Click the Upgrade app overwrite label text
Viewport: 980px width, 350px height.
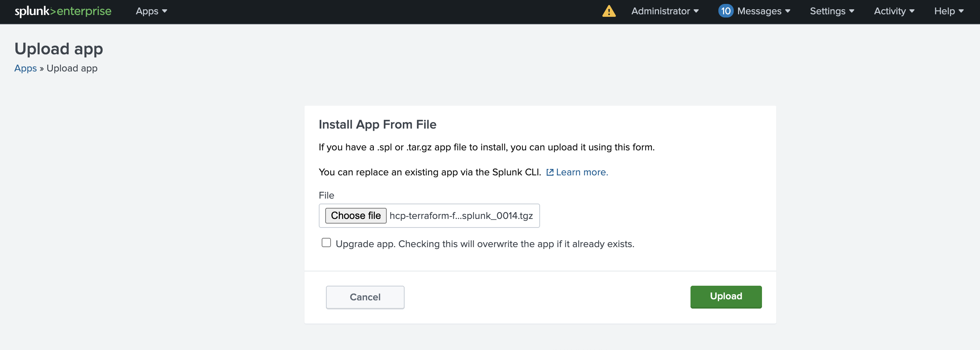pyautogui.click(x=485, y=244)
